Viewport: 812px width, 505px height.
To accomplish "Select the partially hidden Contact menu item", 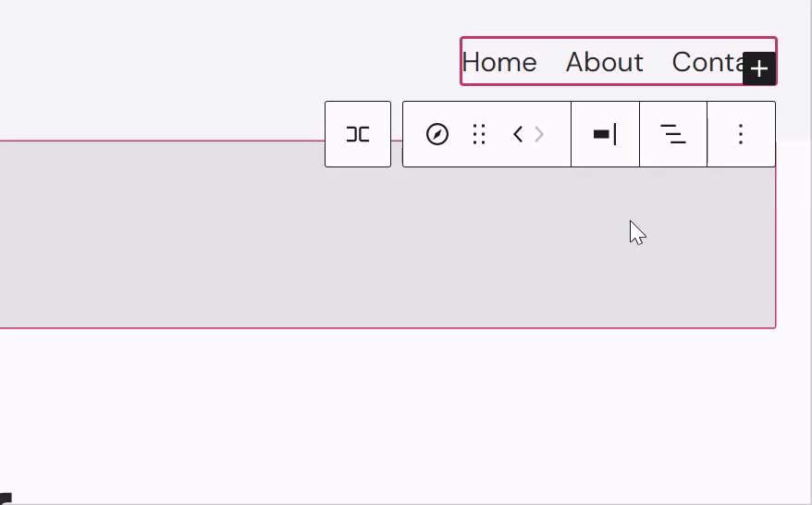I will [707, 62].
